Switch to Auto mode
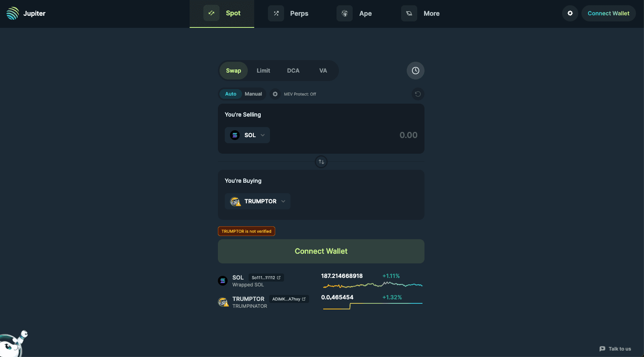Screen dimensions: 644x357 231,94
